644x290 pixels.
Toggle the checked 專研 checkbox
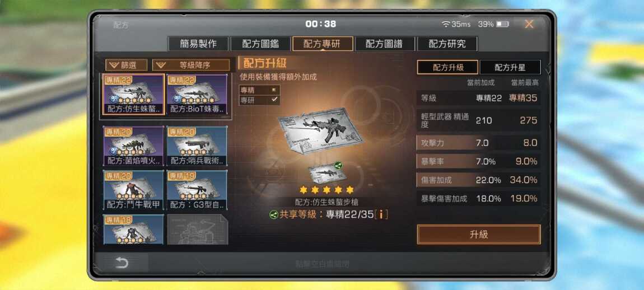[x=274, y=100]
